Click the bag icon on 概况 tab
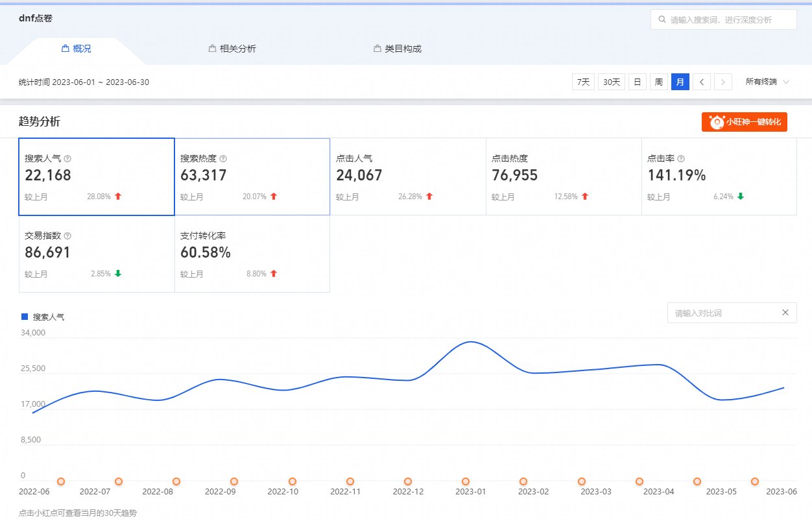 65,49
